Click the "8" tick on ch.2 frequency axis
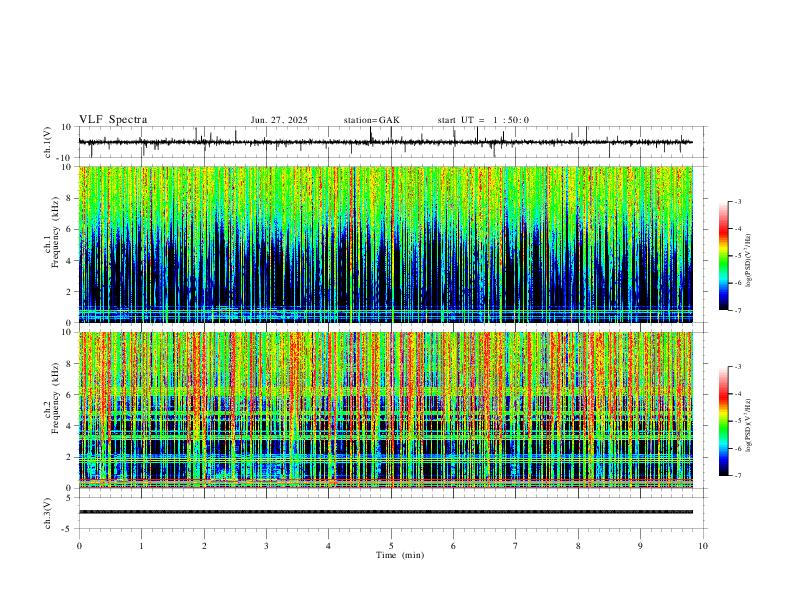Screen dimensions: 792x612 coord(69,364)
